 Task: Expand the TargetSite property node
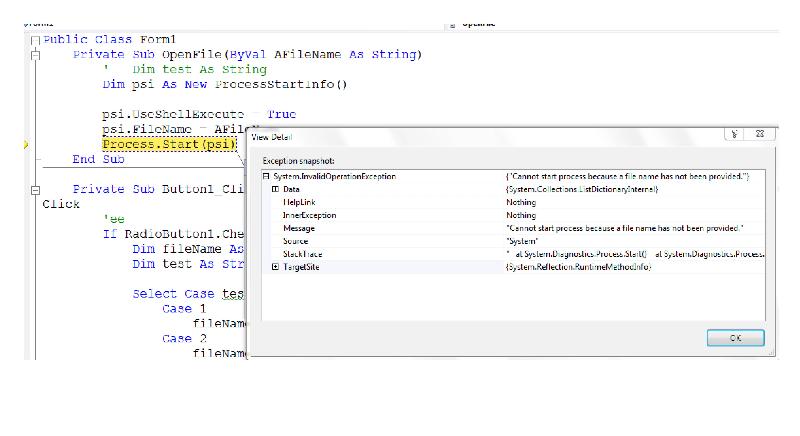pos(275,267)
